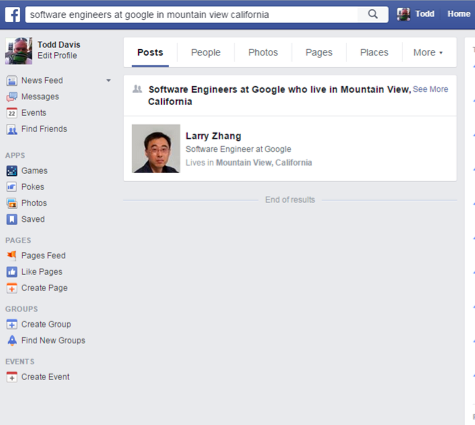Open the Events calendar icon
Screen dimensions: 475x425
click(12, 113)
